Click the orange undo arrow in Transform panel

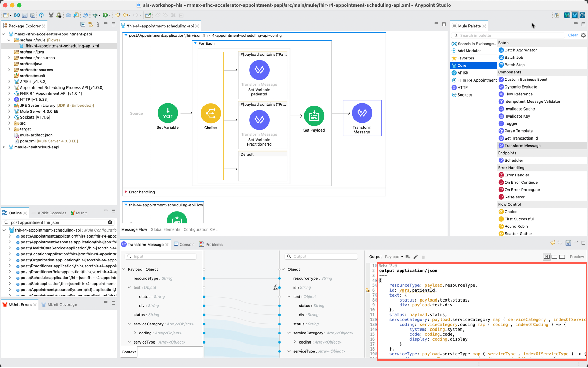point(553,243)
